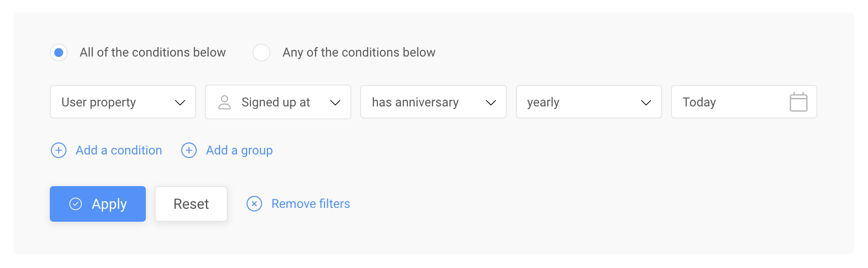Click the person icon in Signed up at

coord(225,102)
